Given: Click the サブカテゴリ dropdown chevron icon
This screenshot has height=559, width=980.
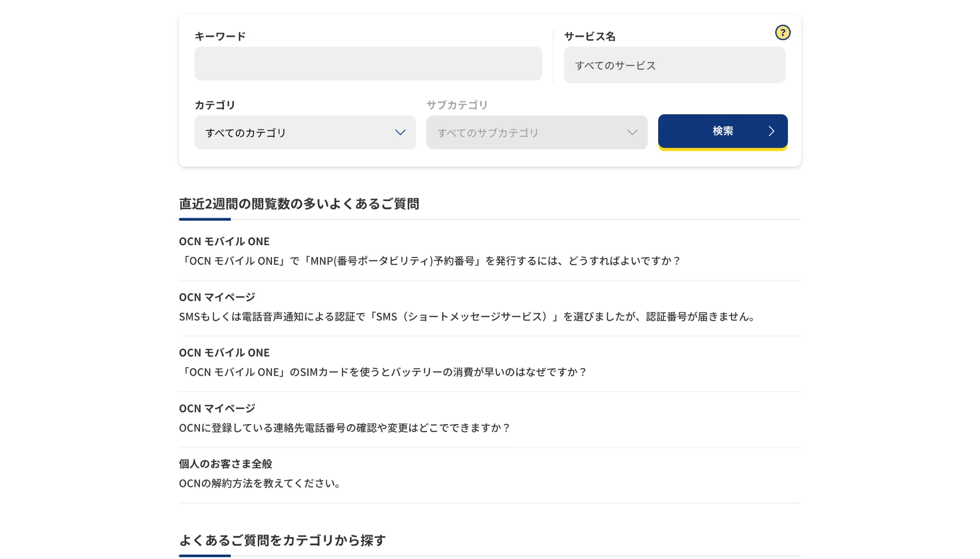Looking at the screenshot, I should pos(632,132).
